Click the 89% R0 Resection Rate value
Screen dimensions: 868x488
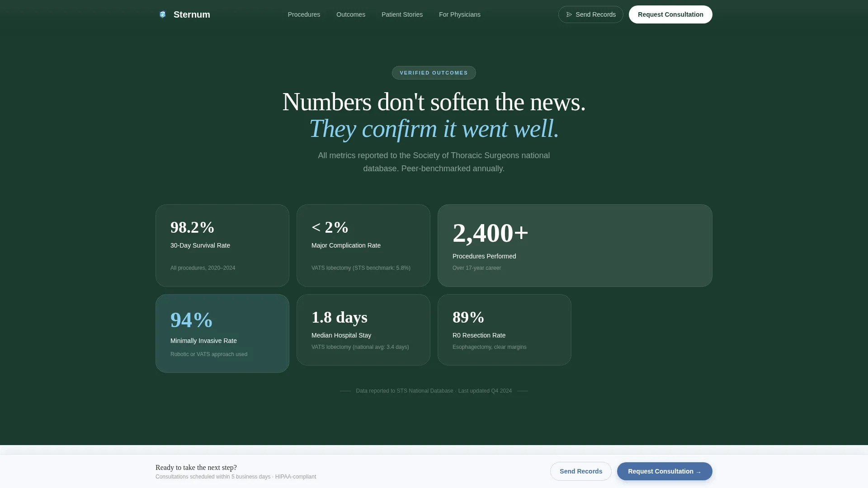pyautogui.click(x=468, y=317)
